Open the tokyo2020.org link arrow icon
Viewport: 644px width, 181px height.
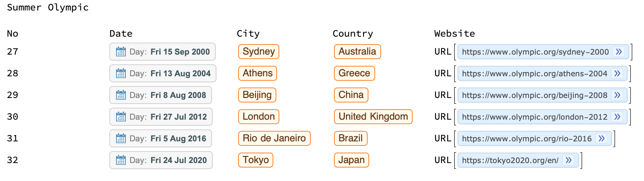tap(568, 160)
